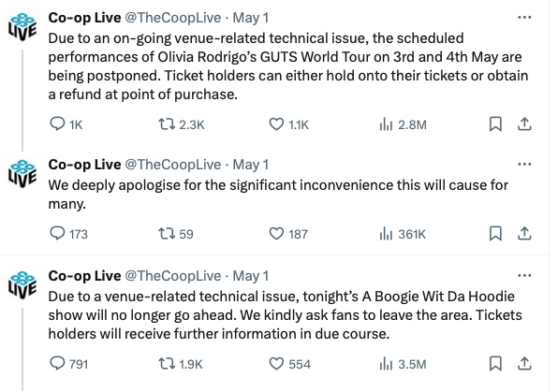Viewport: 558px width, 392px height.
Task: Open @TheCoopLive handle on the third tweet
Action: [x=173, y=276]
